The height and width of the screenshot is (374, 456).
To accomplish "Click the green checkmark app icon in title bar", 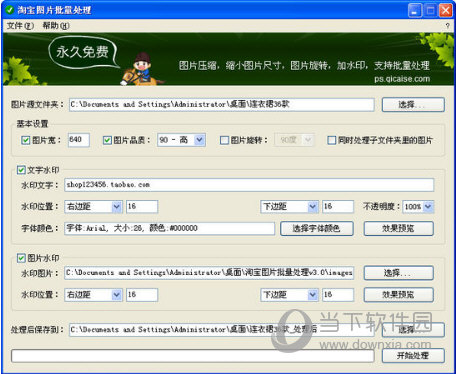I will pos(9,10).
